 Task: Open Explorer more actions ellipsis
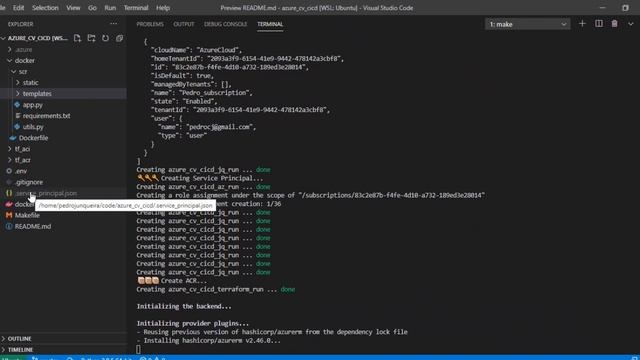pos(113,24)
